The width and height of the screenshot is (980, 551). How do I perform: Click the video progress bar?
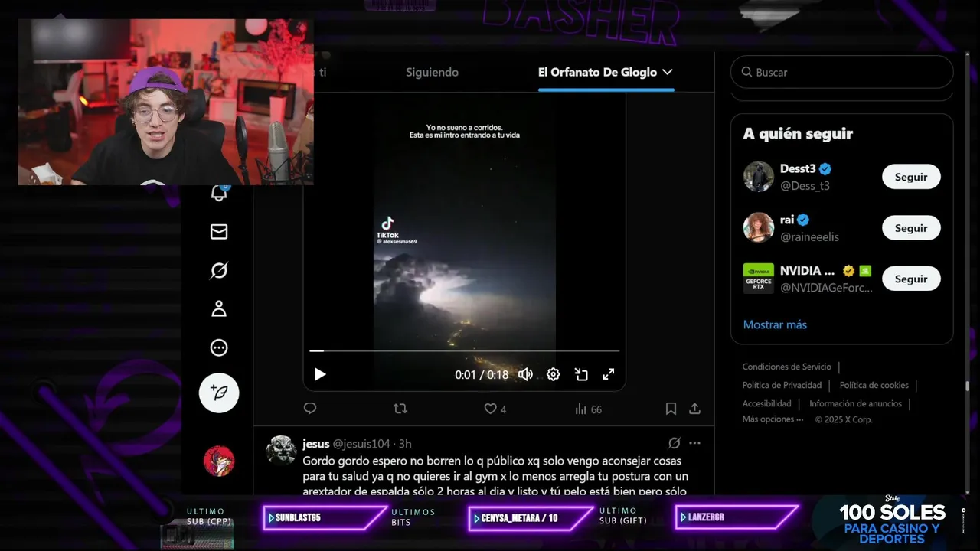(x=464, y=350)
